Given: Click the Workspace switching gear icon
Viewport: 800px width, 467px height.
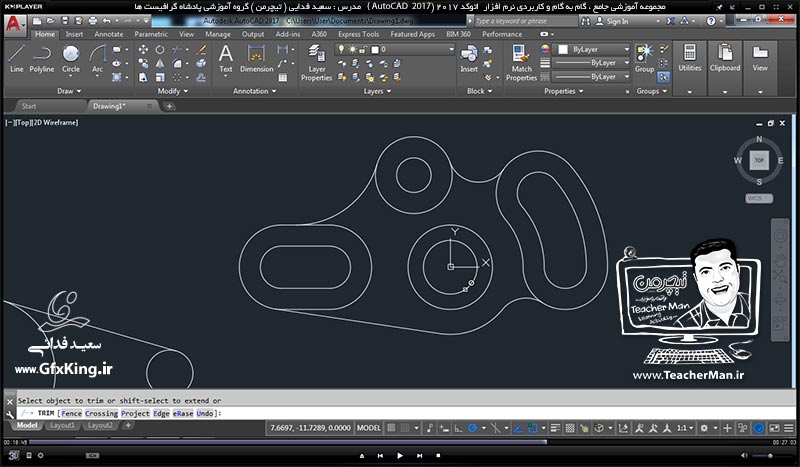Looking at the screenshot, I should [704, 428].
